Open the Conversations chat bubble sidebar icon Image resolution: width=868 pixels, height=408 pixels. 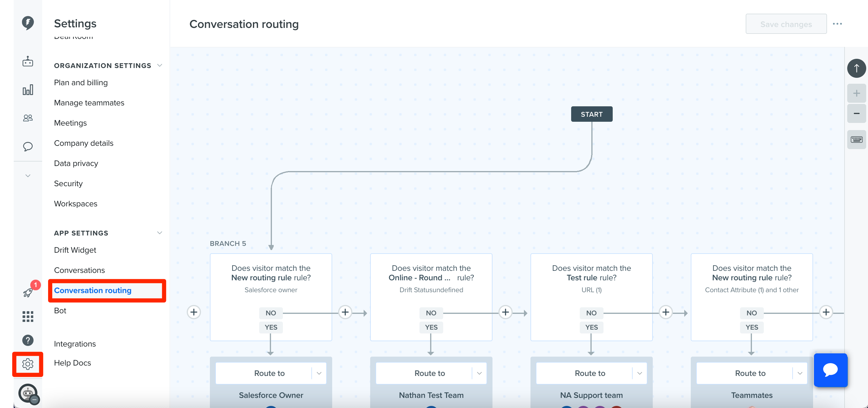[28, 146]
